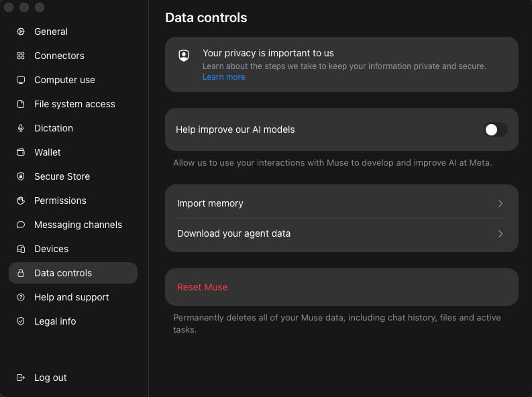The image size is (532, 397).
Task: Click the red Reset Muse button
Action: pos(341,287)
